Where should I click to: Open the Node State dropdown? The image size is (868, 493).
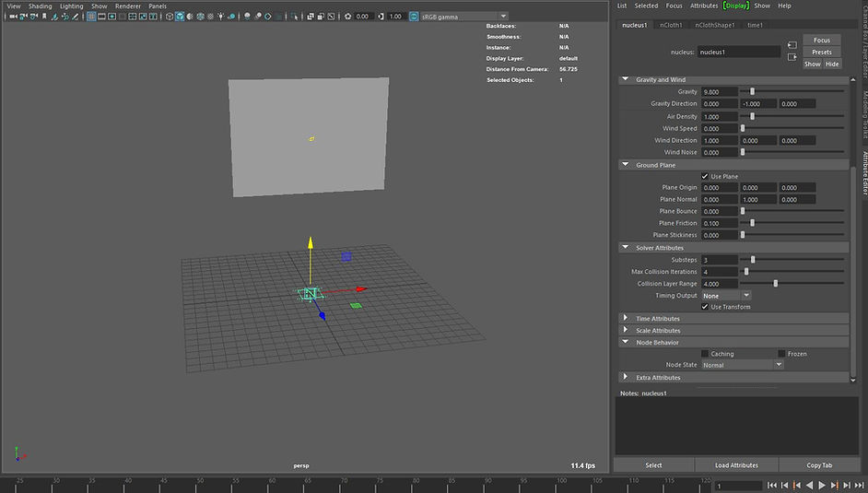point(743,365)
